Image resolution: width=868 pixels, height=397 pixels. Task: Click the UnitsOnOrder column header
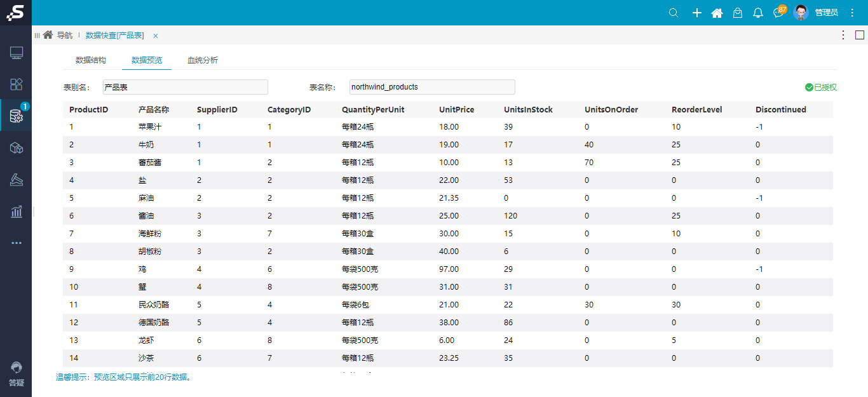(x=611, y=110)
